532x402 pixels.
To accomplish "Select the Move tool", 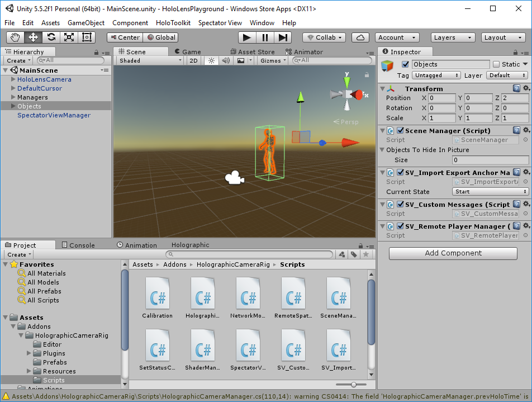I will tap(34, 37).
